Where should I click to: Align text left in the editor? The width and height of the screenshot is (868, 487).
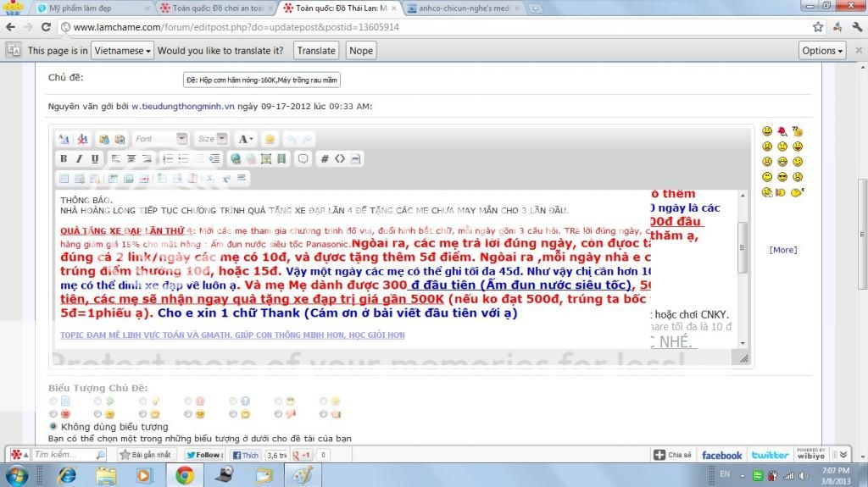[115, 159]
